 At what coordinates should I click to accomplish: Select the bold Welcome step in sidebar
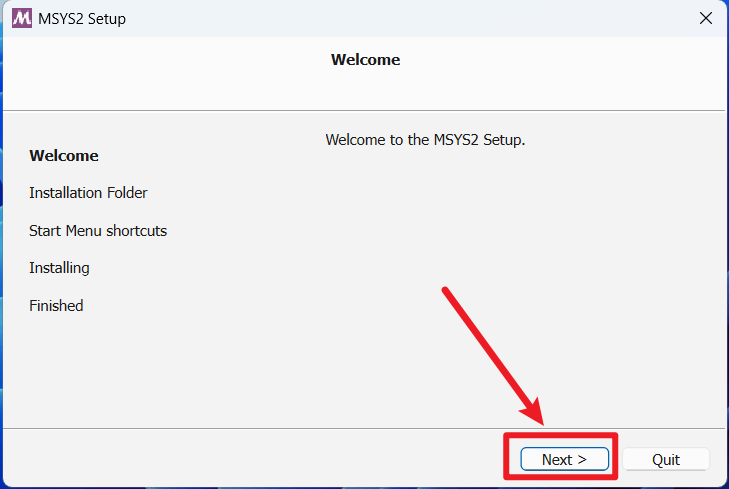(x=64, y=155)
